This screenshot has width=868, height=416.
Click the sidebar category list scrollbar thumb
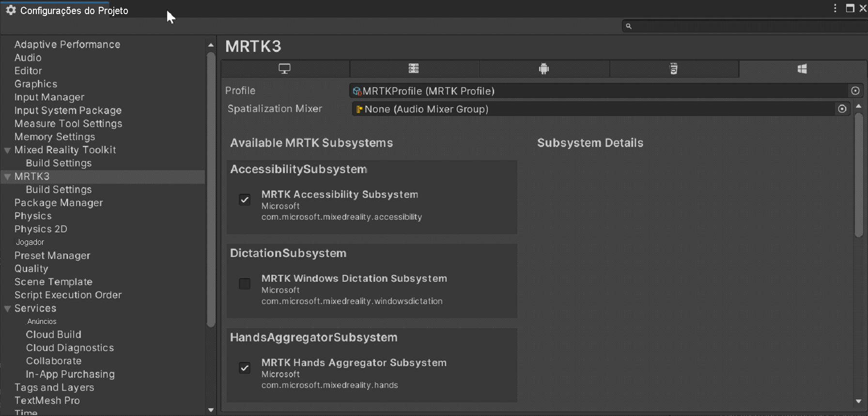click(211, 189)
